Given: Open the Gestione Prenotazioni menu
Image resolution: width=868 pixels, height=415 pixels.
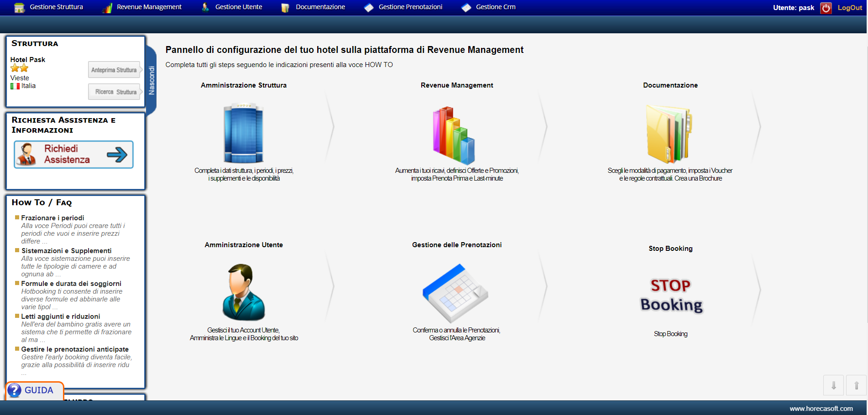Looking at the screenshot, I should (410, 7).
